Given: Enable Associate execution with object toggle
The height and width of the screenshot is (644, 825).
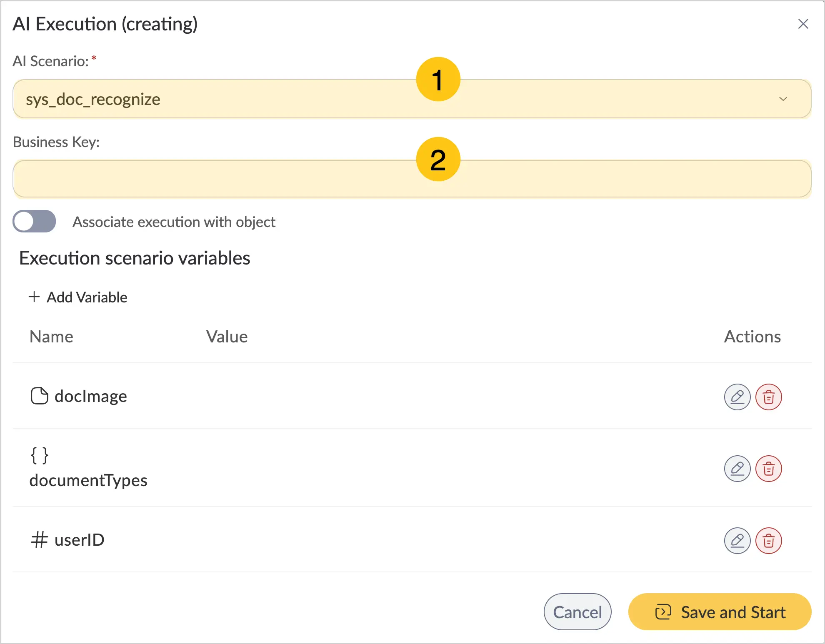Looking at the screenshot, I should [x=34, y=221].
